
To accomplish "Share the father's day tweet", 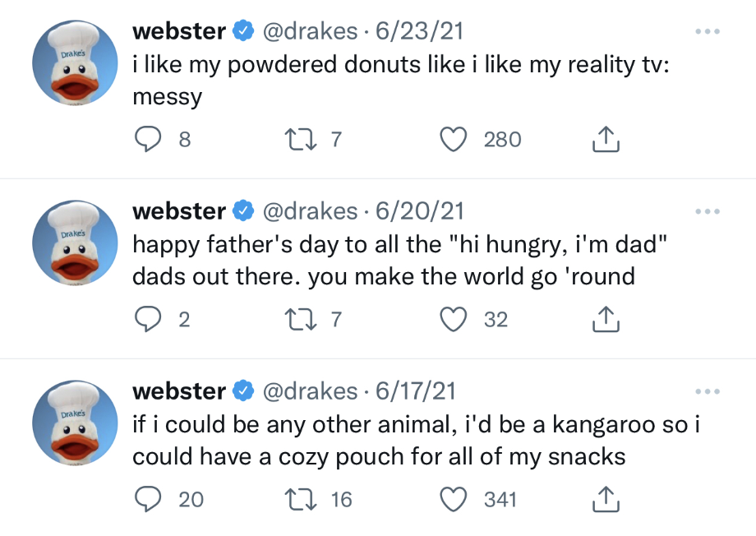I will tap(605, 319).
